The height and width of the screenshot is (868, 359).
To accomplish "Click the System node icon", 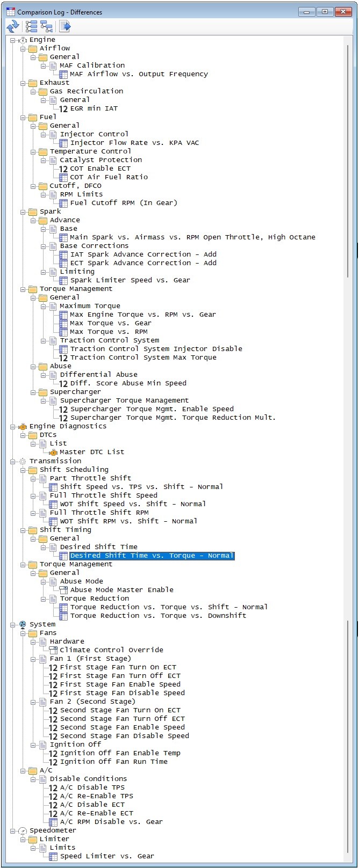I will [23, 624].
